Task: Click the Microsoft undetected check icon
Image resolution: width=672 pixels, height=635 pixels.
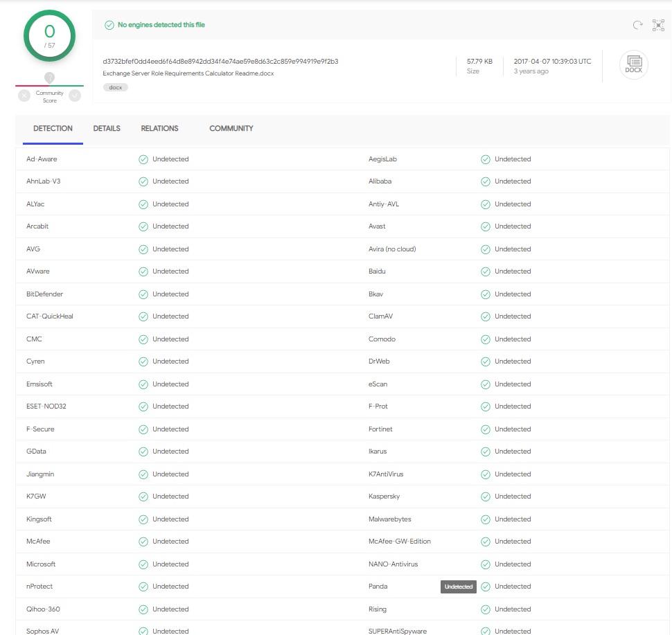Action: tap(143, 564)
